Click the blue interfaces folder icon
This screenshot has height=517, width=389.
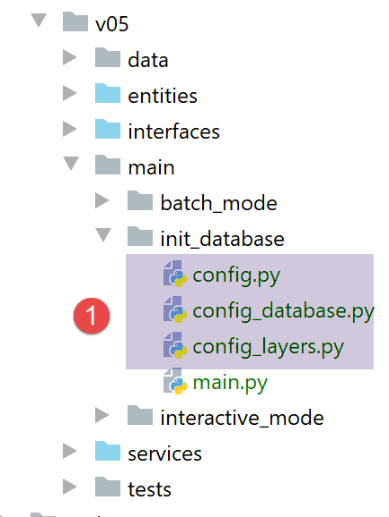point(107,129)
